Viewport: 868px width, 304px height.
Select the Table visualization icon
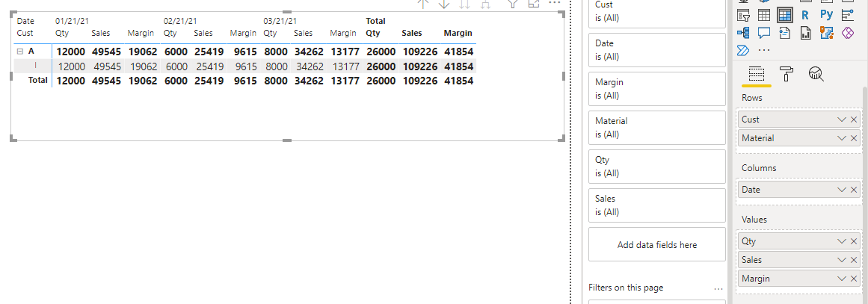tap(764, 15)
